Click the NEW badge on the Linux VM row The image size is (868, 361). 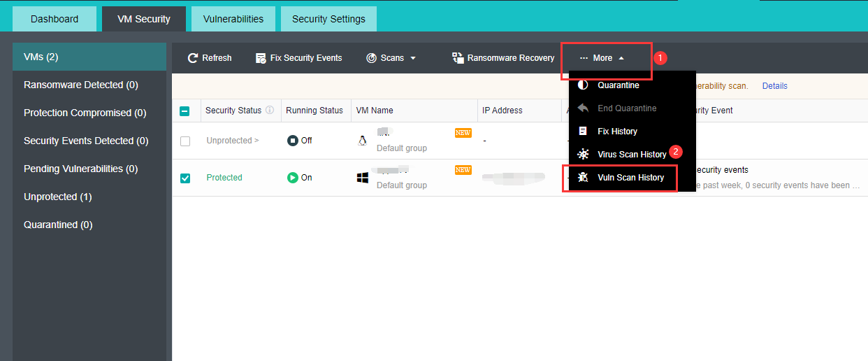463,133
